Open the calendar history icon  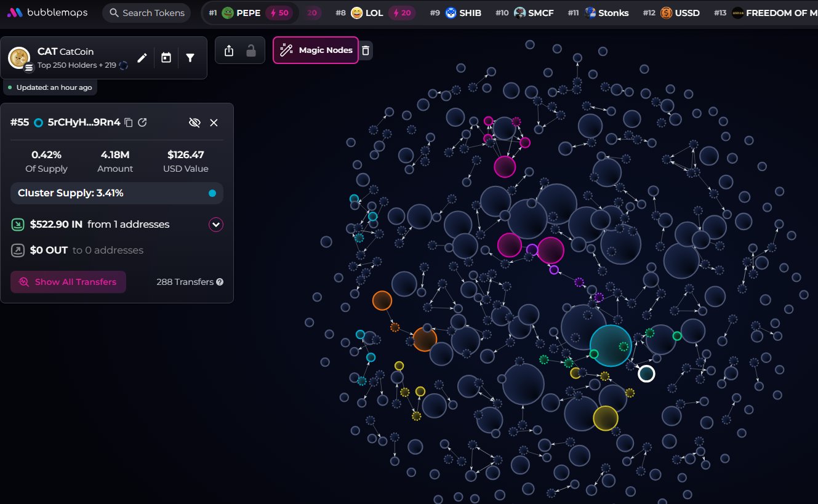click(x=166, y=58)
